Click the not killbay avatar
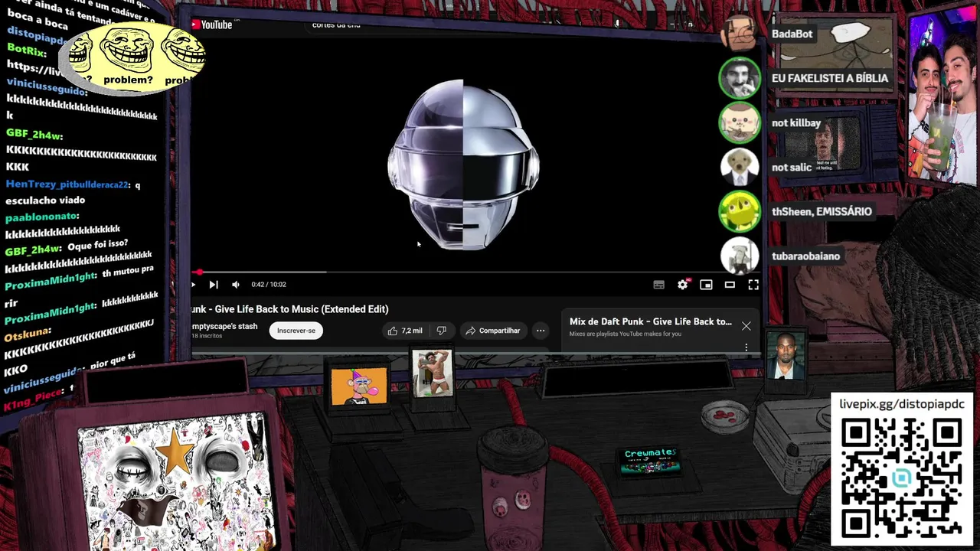 coord(739,122)
